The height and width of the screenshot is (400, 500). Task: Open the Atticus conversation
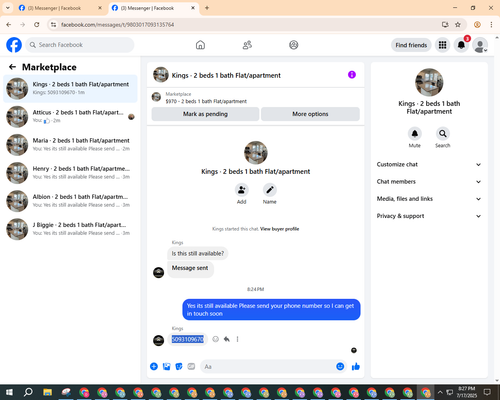tap(70, 117)
